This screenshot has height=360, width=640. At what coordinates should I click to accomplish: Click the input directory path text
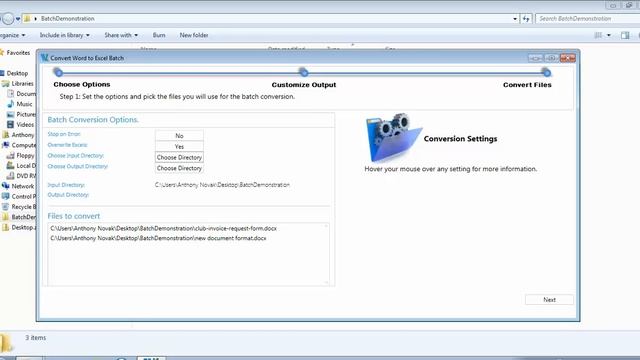[x=222, y=185]
